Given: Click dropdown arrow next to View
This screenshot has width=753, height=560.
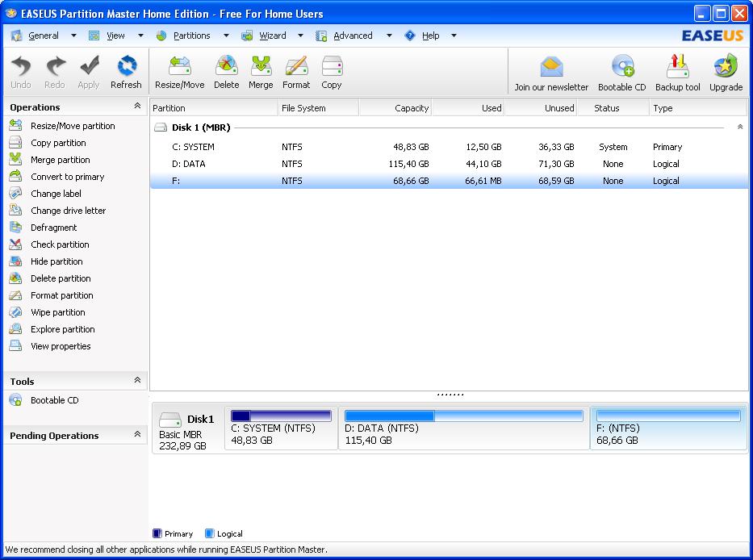Looking at the screenshot, I should [140, 36].
